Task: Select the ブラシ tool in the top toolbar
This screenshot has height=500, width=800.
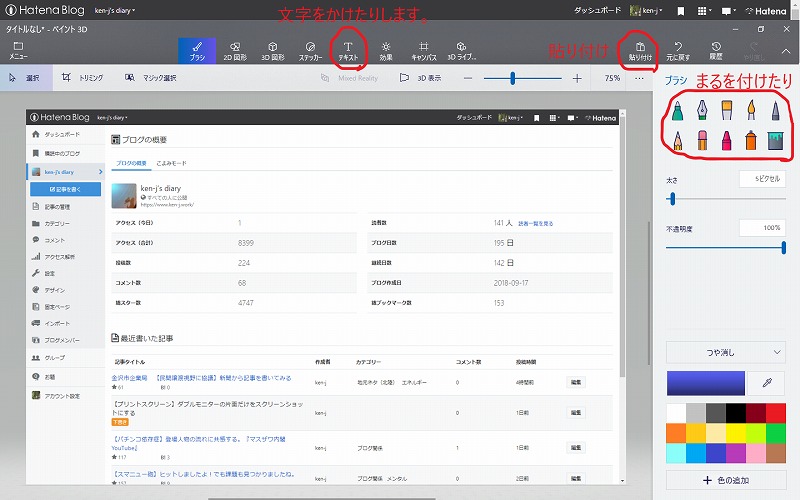Action: pyautogui.click(x=197, y=51)
